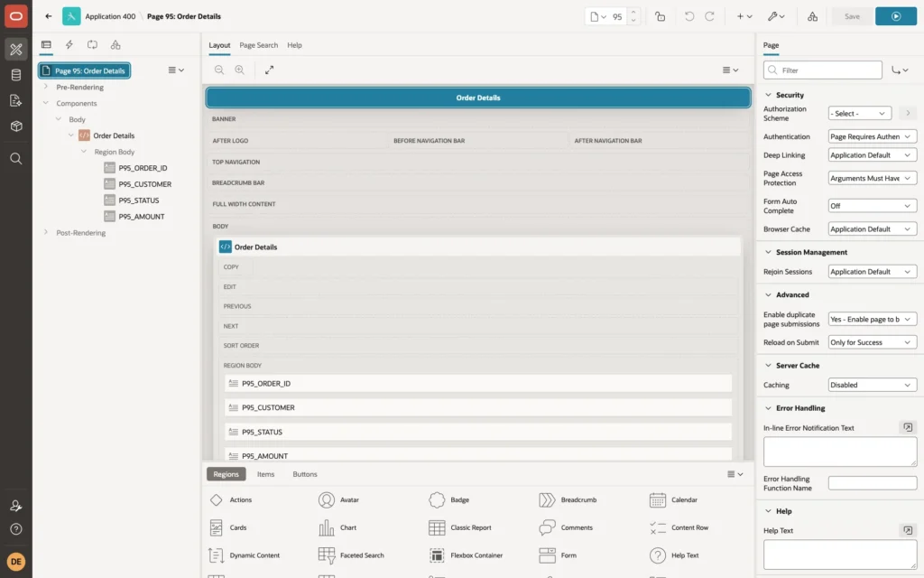
Task: Undo the last change
Action: (x=688, y=16)
